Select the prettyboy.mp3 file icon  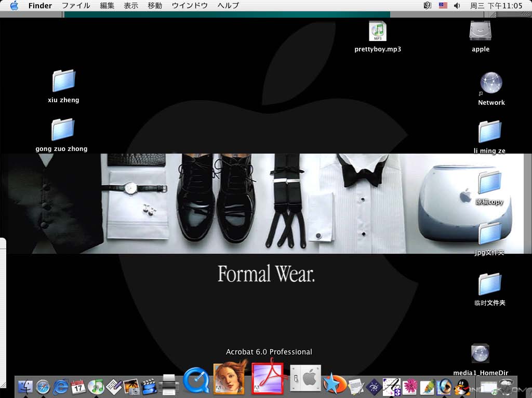[378, 31]
